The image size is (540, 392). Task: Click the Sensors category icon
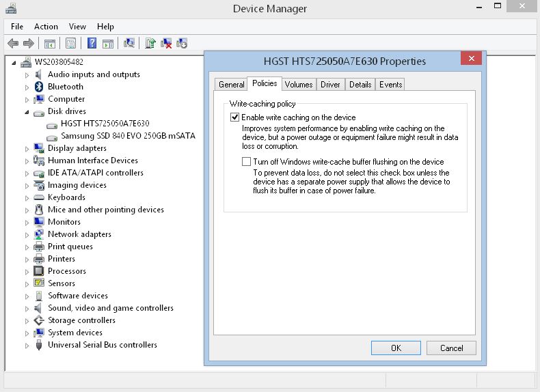(x=39, y=283)
